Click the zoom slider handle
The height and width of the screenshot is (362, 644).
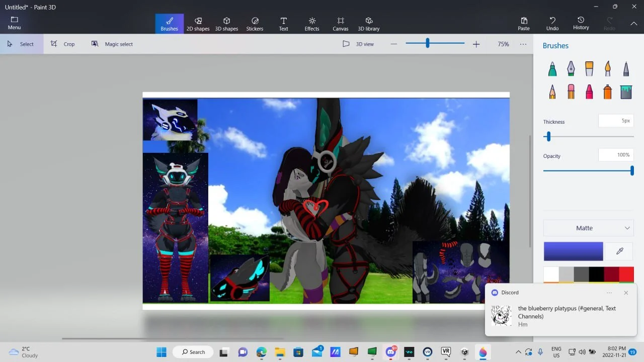[427, 43]
